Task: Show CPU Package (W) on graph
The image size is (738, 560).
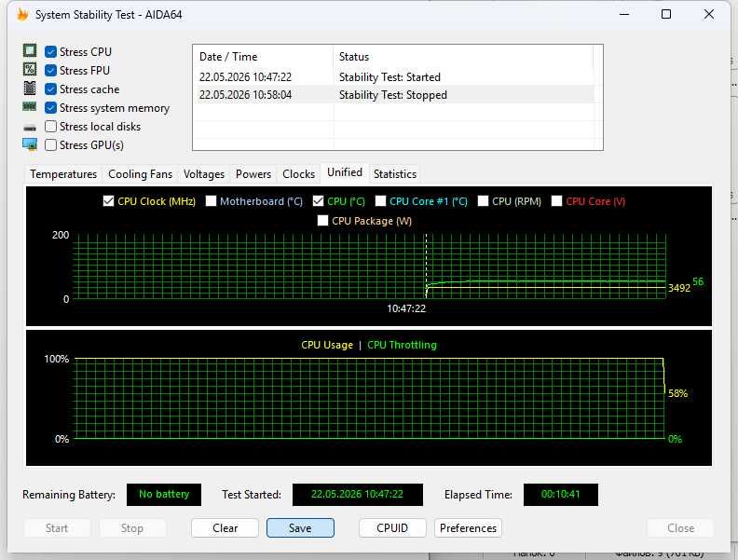Action: (322, 220)
